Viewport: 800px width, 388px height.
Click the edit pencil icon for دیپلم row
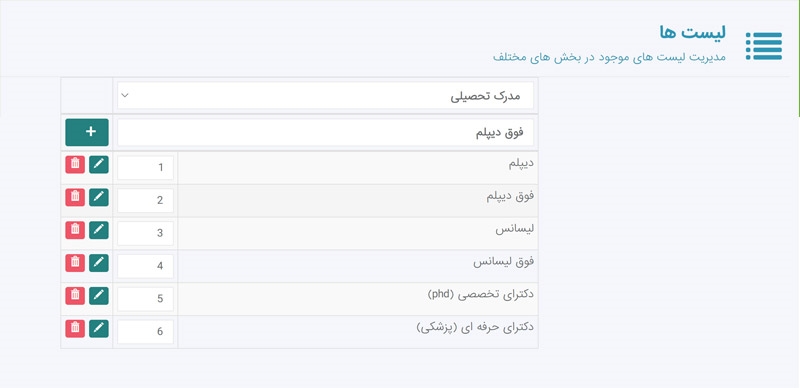(x=98, y=164)
